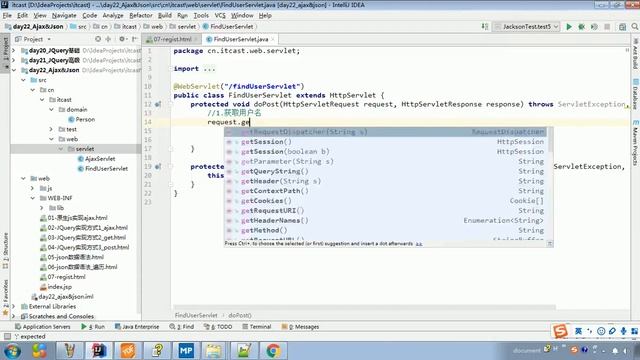This screenshot has height=360, width=640.
Task: Open Ant Build side tool window
Action: coord(636,54)
